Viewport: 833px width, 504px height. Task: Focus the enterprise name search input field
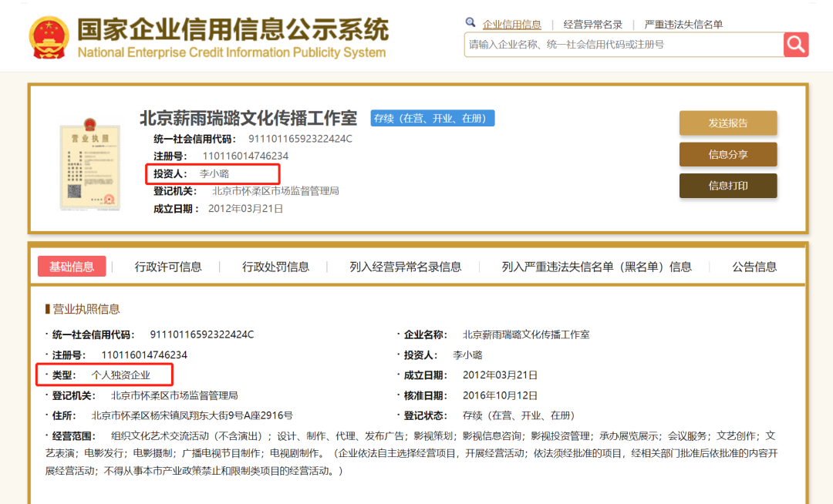[624, 45]
